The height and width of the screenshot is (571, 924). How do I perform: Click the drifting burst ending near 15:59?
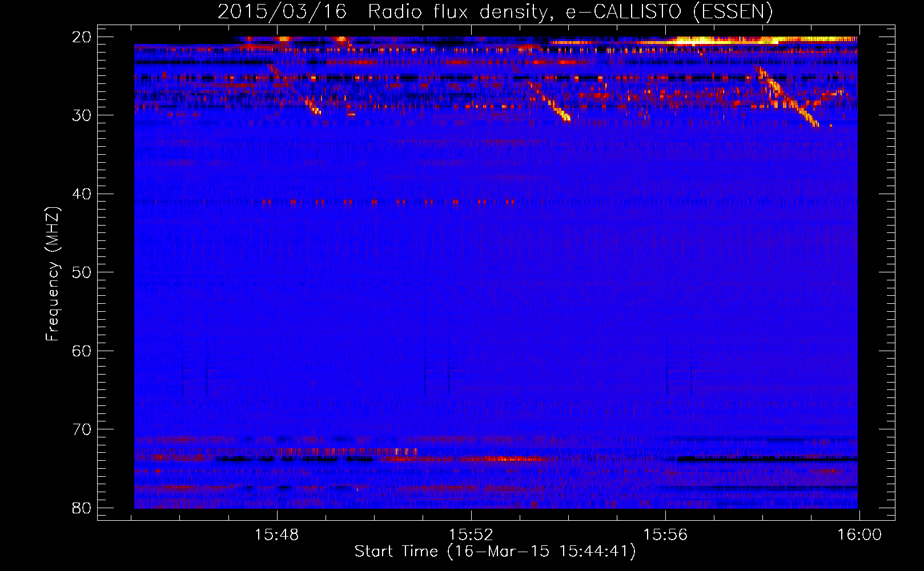tap(788, 97)
